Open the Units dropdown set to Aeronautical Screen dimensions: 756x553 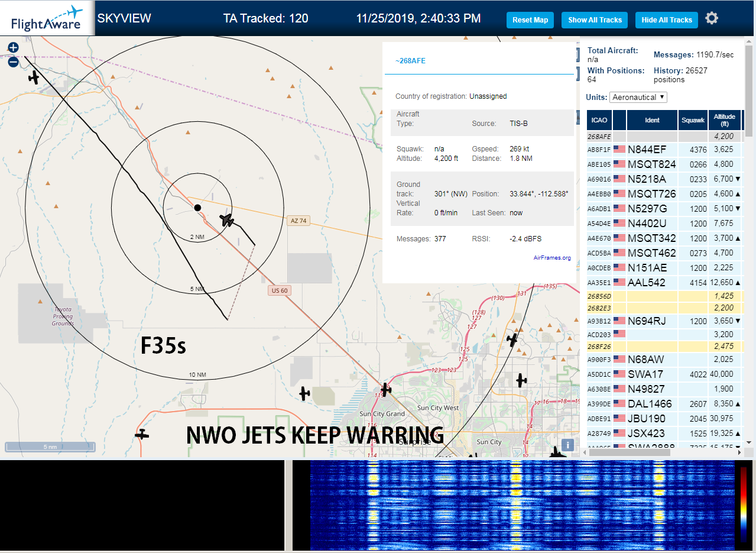point(638,97)
